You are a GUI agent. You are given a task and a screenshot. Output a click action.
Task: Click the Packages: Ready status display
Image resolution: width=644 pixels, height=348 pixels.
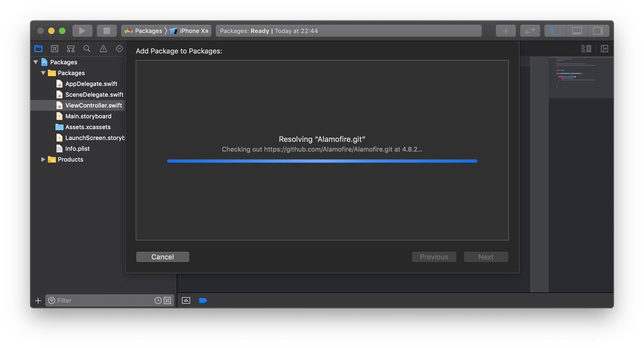348,31
